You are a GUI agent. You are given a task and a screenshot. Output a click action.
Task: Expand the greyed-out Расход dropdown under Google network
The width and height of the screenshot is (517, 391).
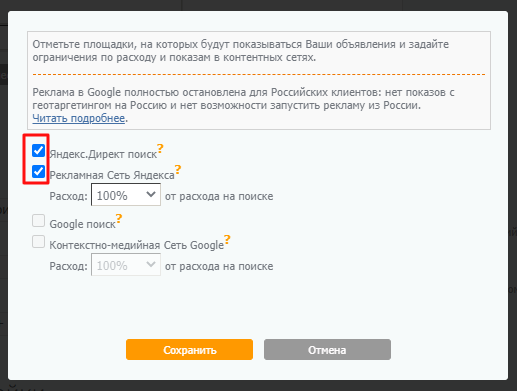pyautogui.click(x=126, y=265)
